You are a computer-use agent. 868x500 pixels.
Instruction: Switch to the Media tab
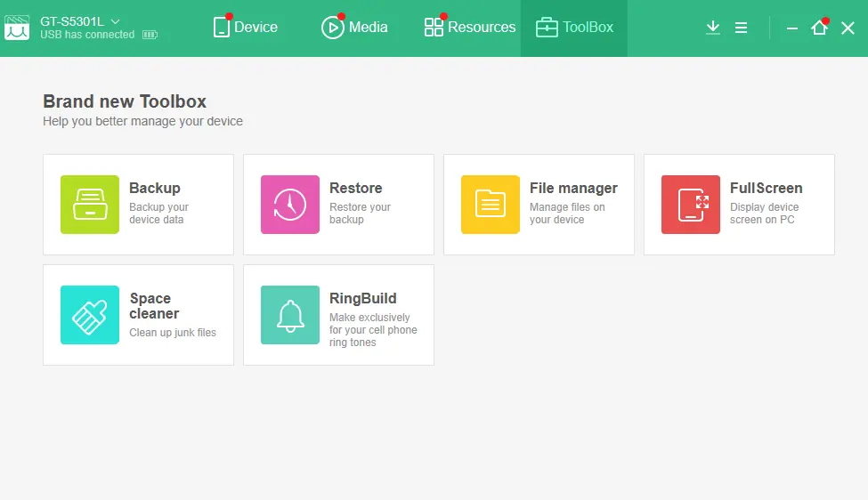pyautogui.click(x=354, y=27)
